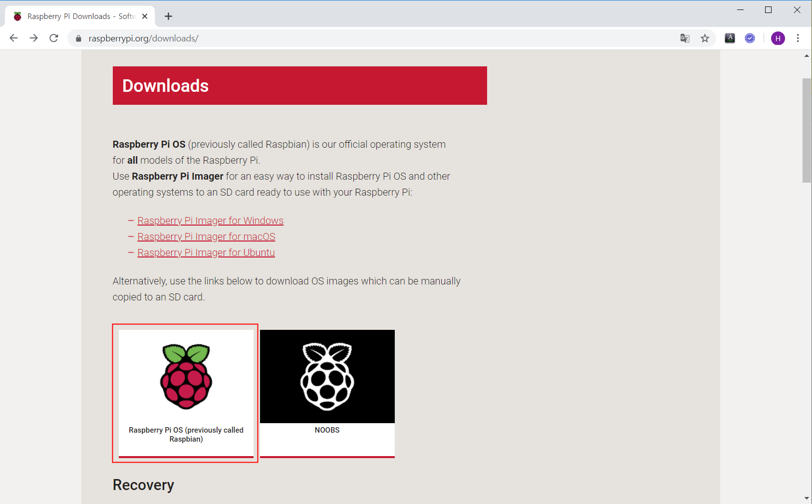Image resolution: width=812 pixels, height=504 pixels.
Task: View site security lock info
Action: point(78,38)
